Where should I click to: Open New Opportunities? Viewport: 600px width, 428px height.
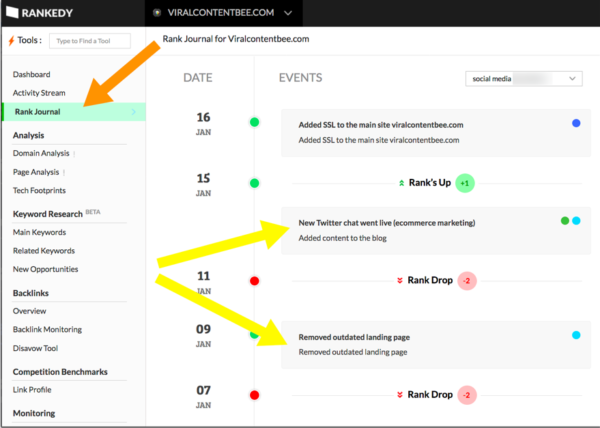[x=45, y=269]
